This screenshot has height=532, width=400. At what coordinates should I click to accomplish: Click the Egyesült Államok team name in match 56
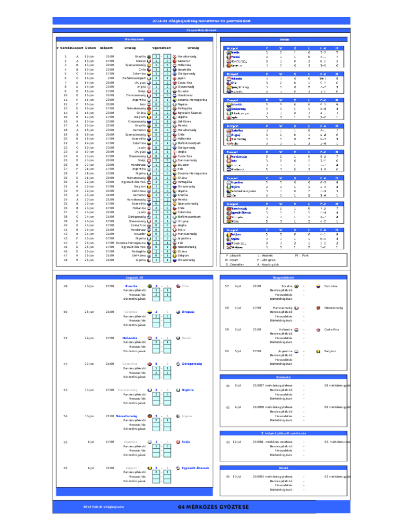pyautogui.click(x=195, y=468)
